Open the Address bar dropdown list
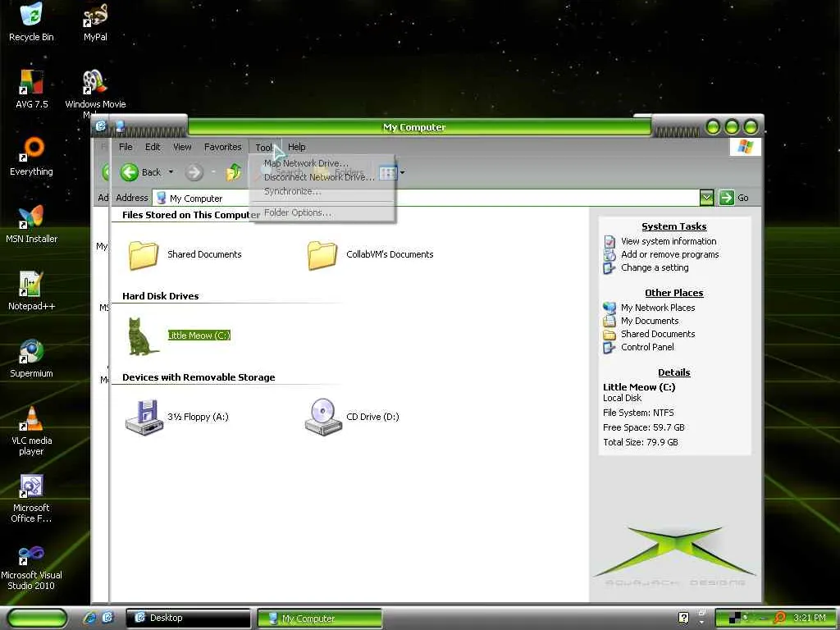Viewport: 840px width, 630px height. coord(706,198)
